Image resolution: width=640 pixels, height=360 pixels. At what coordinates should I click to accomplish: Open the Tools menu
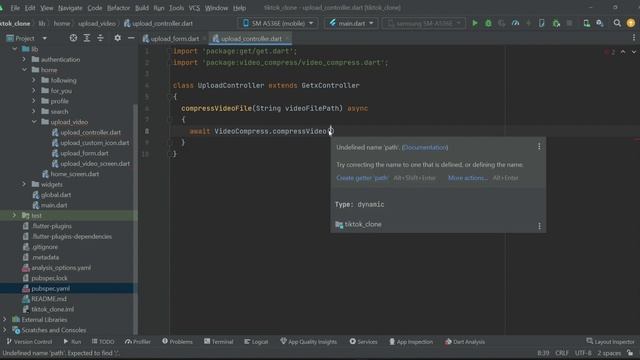(x=176, y=8)
